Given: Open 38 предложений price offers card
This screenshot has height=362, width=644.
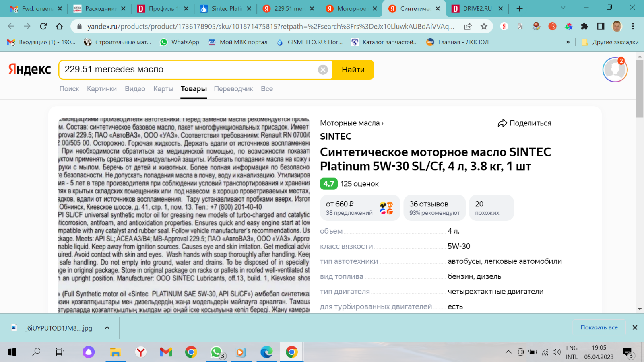Looking at the screenshot, I should tap(360, 208).
